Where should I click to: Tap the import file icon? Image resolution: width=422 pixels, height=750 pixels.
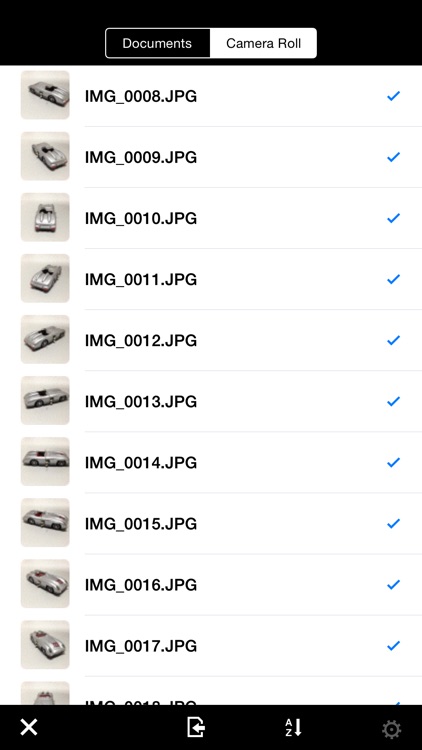196,728
